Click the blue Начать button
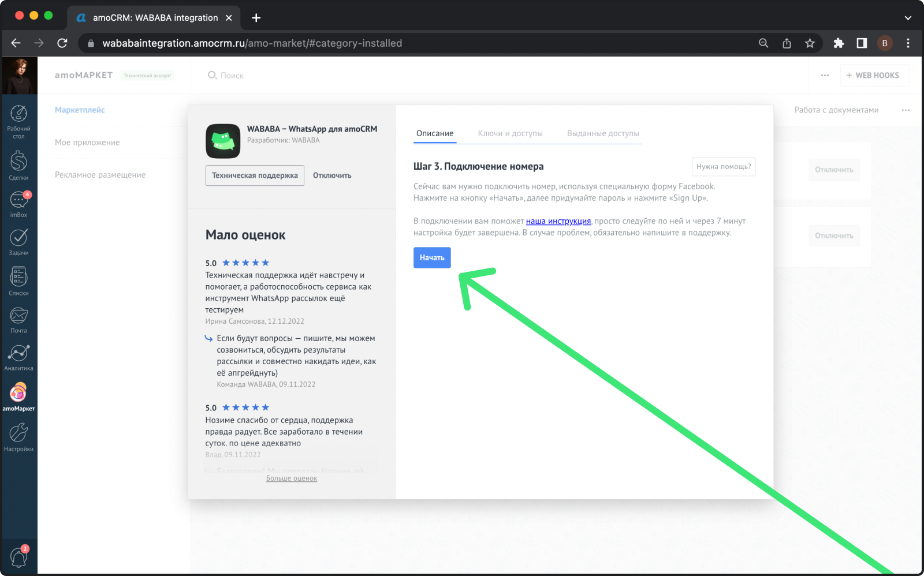The image size is (924, 576). coord(432,258)
